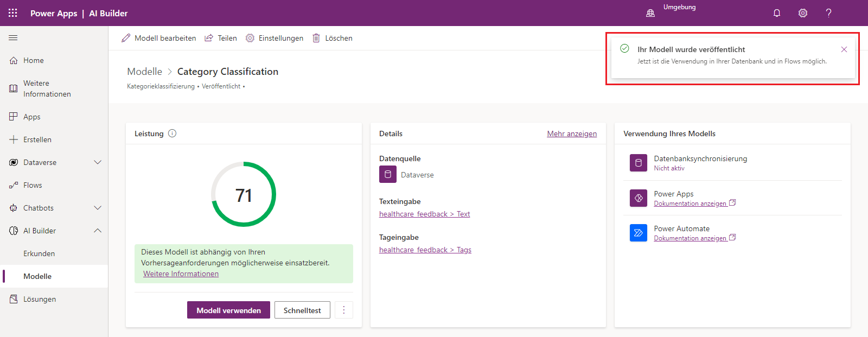868x337 pixels.
Task: Click the Lösungen icon in sidebar
Action: tap(14, 299)
